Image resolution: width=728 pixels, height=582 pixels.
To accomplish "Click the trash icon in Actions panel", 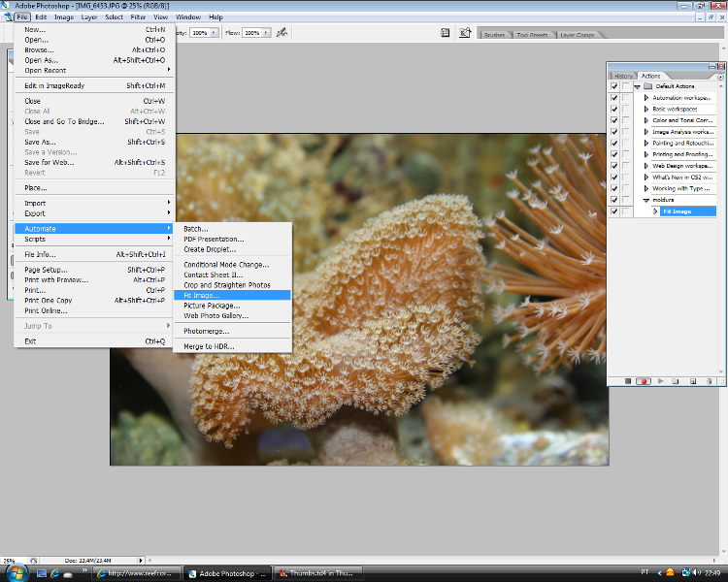I will pyautogui.click(x=710, y=381).
